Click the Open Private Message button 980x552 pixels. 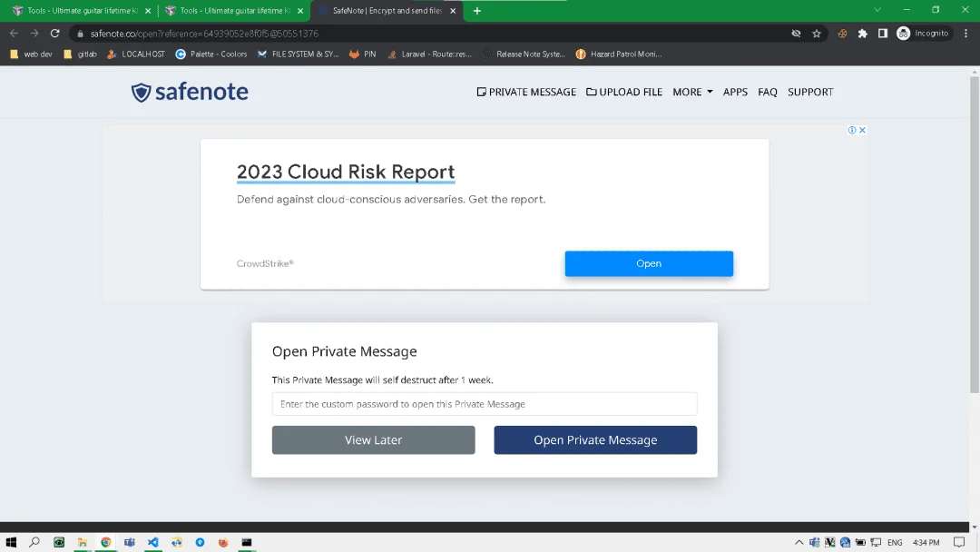595,440
